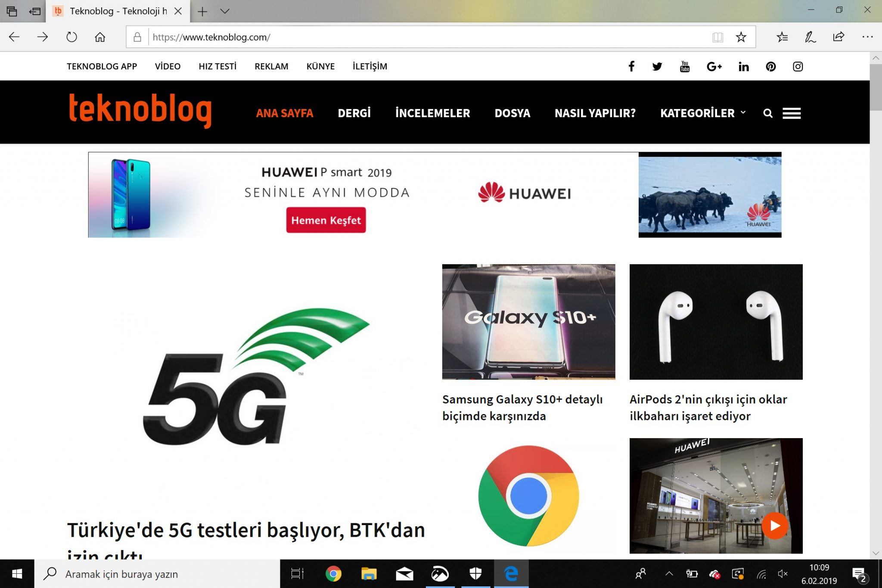Close the Teknoblog browser tab
Image resolution: width=882 pixels, height=588 pixels.
(x=178, y=11)
